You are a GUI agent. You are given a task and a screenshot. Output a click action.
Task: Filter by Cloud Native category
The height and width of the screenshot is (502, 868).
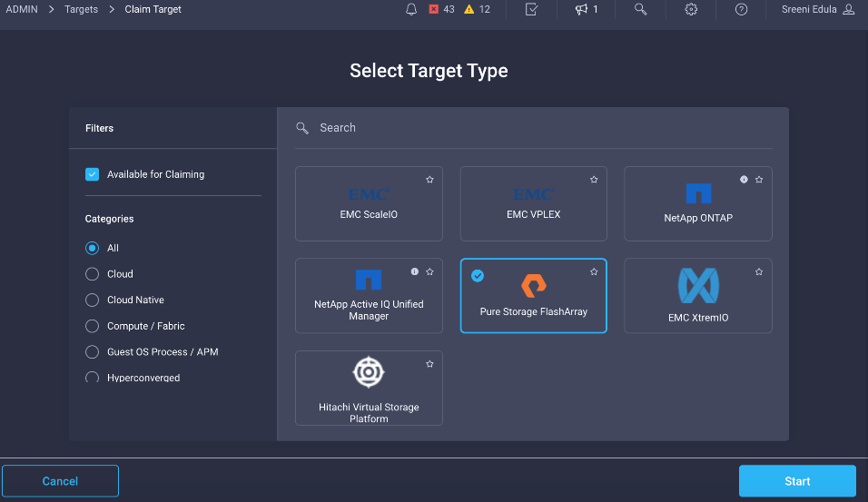[x=92, y=300]
